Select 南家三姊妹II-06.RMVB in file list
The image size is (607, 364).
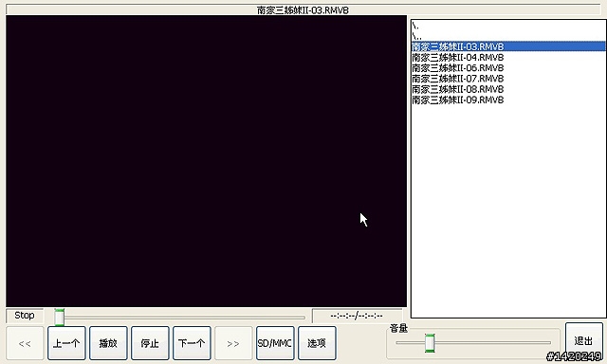point(508,67)
